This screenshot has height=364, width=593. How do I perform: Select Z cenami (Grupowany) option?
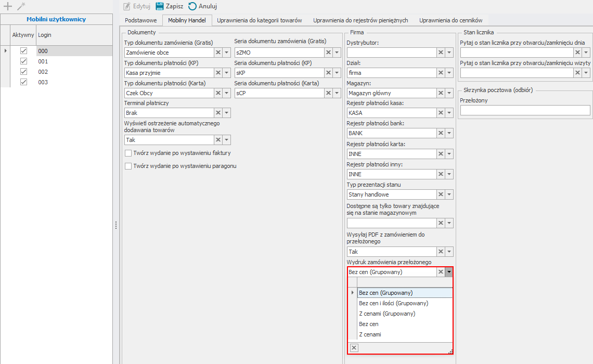387,314
